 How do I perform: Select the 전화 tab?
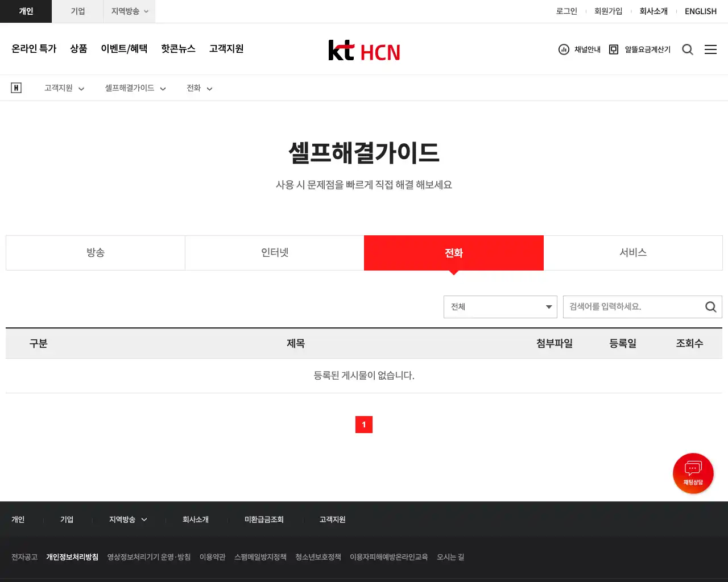coord(454,253)
